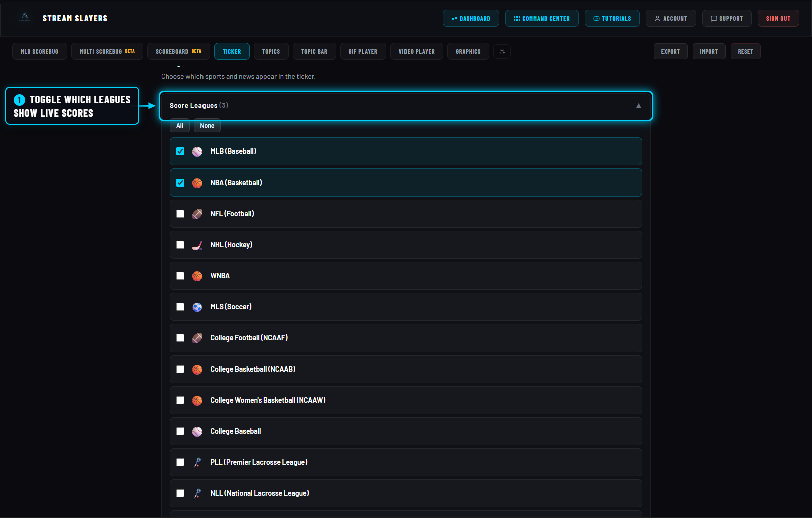Click the Export button
The image size is (812, 518).
(x=670, y=52)
